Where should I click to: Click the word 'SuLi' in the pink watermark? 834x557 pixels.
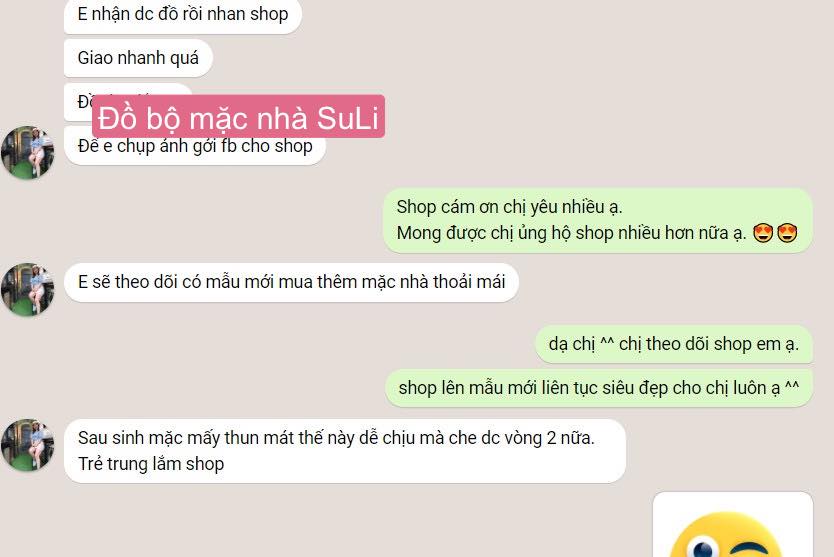tap(347, 118)
